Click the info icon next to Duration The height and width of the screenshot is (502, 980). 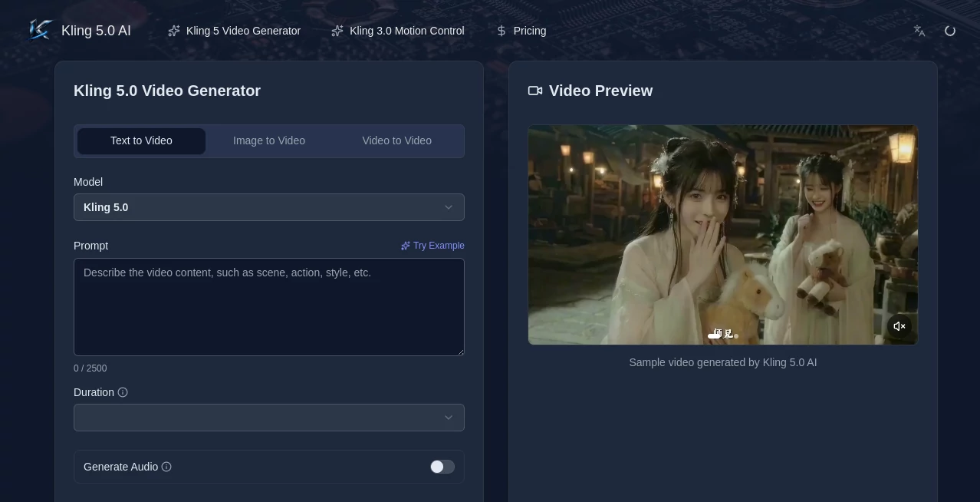click(123, 392)
